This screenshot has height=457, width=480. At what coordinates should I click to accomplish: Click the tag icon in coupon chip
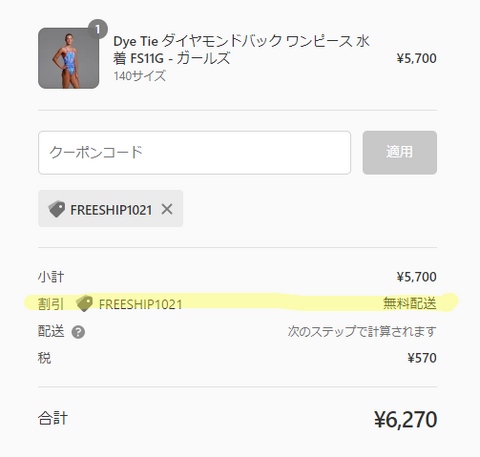pyautogui.click(x=57, y=209)
